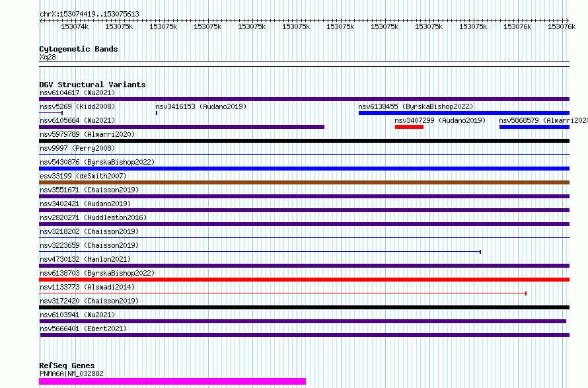Click the blue nsv5868579 variant bar

(x=534, y=127)
